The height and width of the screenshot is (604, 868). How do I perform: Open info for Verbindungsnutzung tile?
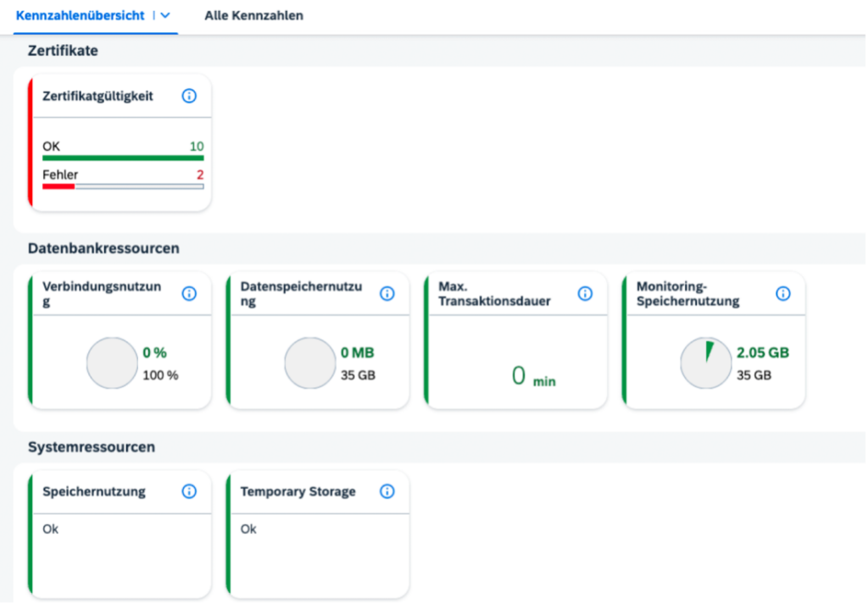point(189,294)
